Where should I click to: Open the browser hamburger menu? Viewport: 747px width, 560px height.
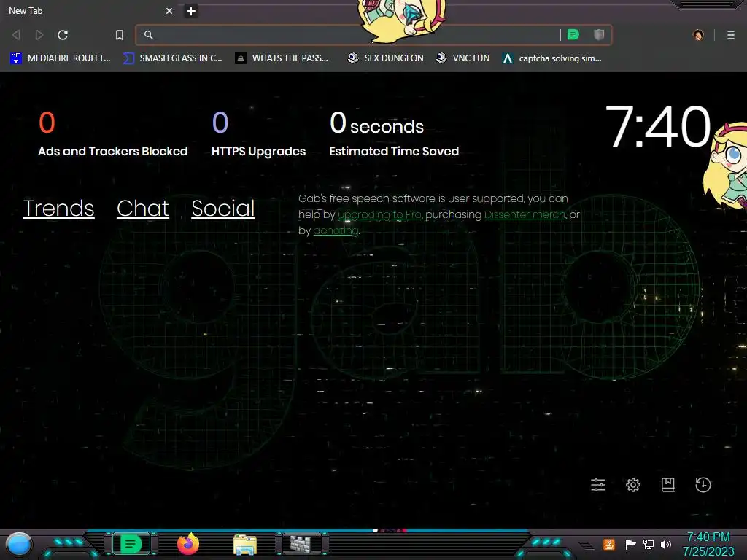point(731,35)
